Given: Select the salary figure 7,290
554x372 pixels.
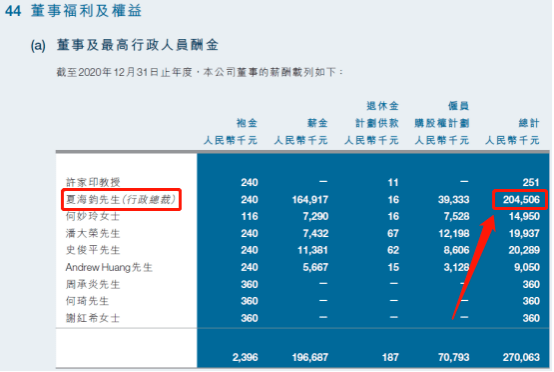Looking at the screenshot, I should 316,216.
